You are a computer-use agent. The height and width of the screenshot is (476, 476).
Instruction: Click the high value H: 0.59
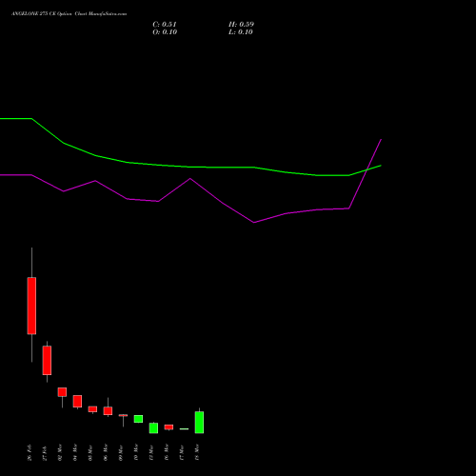(x=241, y=25)
